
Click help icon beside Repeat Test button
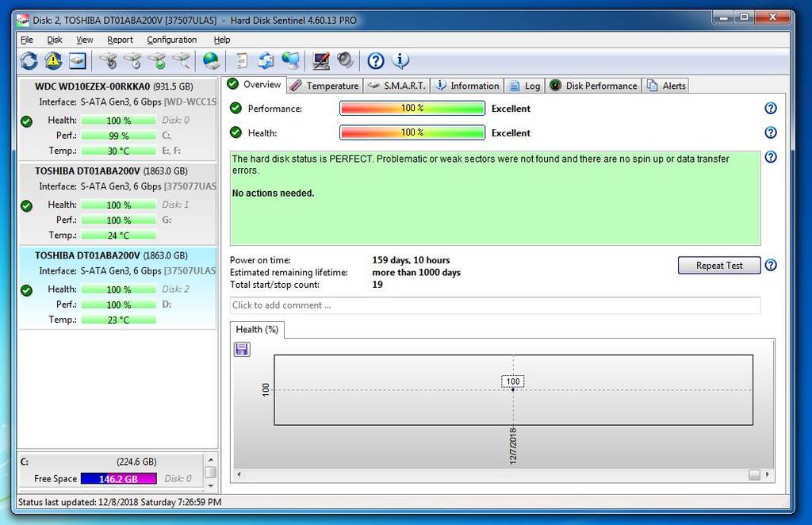[771, 265]
